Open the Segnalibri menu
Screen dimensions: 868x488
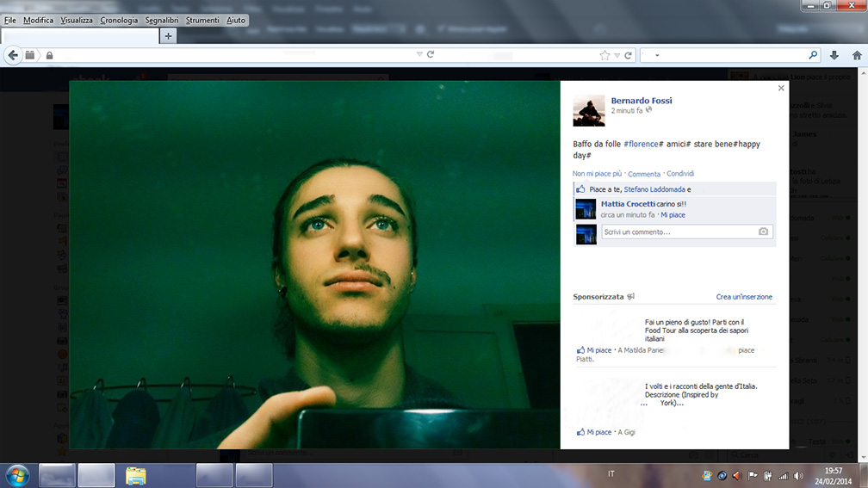point(162,20)
